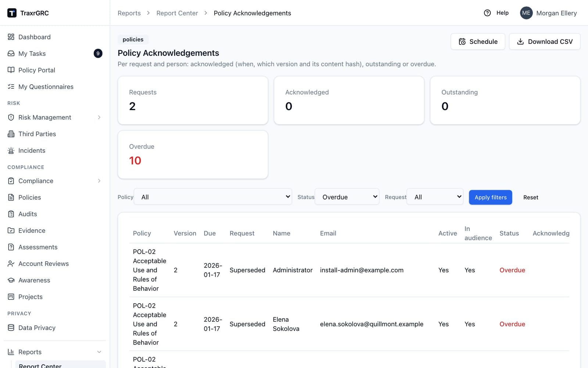
Task: Click the Evidence folder icon
Action: click(x=11, y=230)
